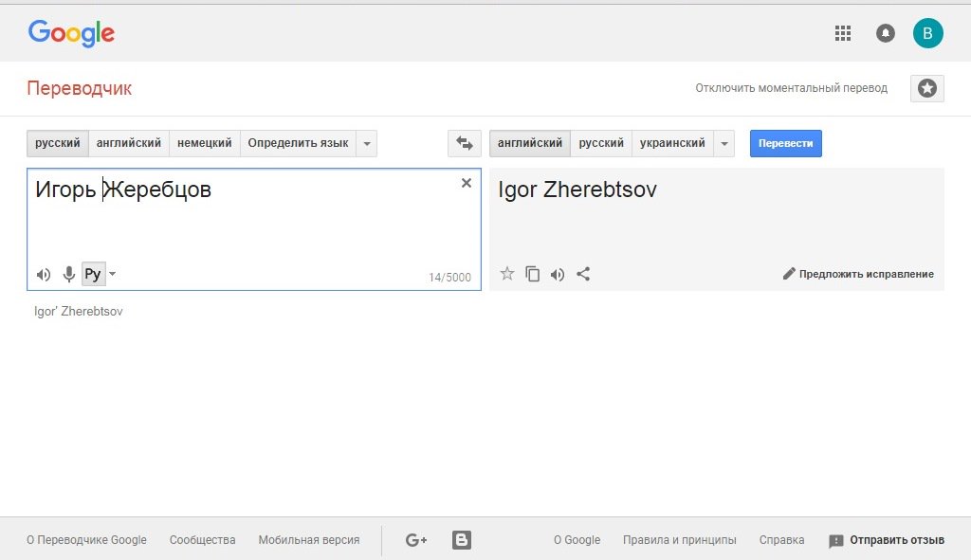Screen dimensions: 971x560
Task: Share the translation
Action: pos(583,274)
